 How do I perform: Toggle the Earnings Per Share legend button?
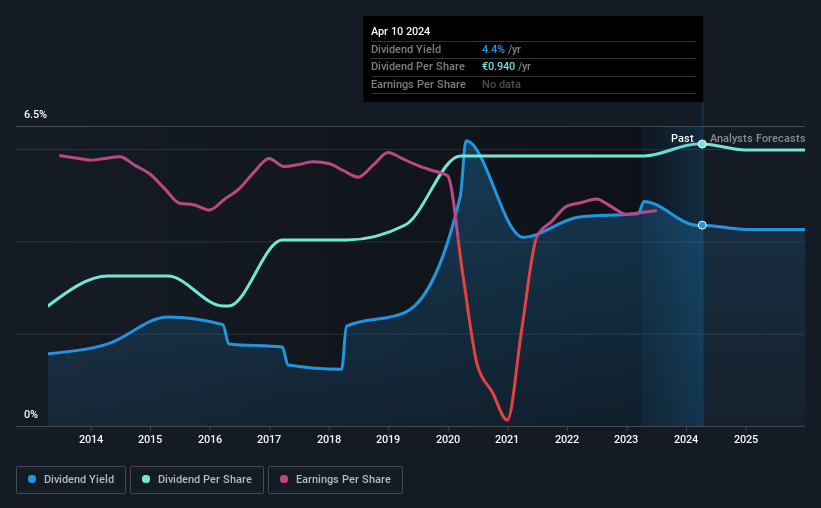coord(335,480)
